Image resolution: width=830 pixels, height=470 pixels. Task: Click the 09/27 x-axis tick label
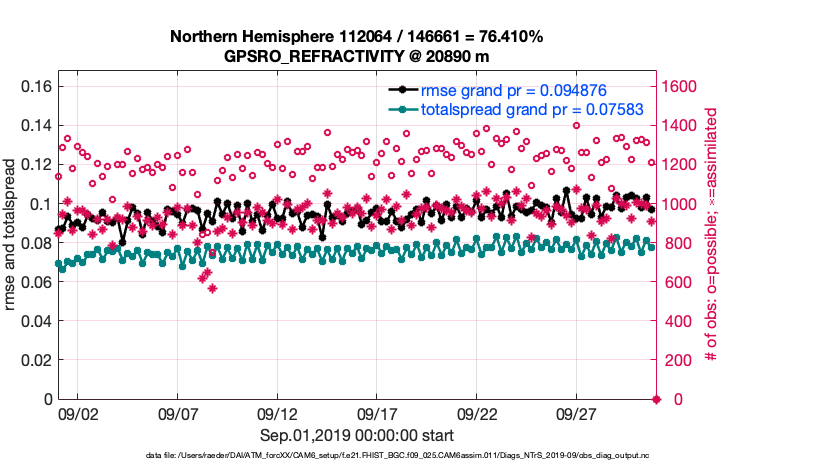click(578, 414)
